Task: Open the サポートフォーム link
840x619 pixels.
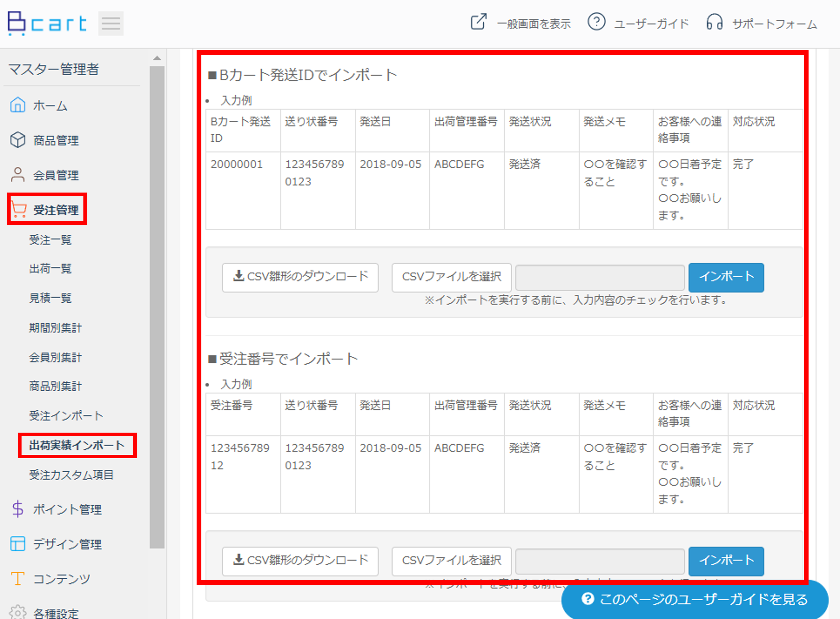Action: click(775, 24)
